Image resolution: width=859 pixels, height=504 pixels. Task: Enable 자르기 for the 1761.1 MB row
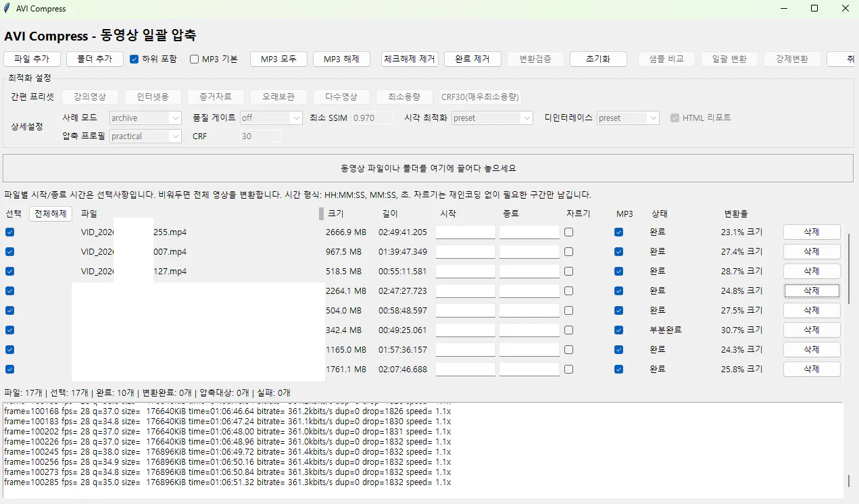tap(569, 370)
